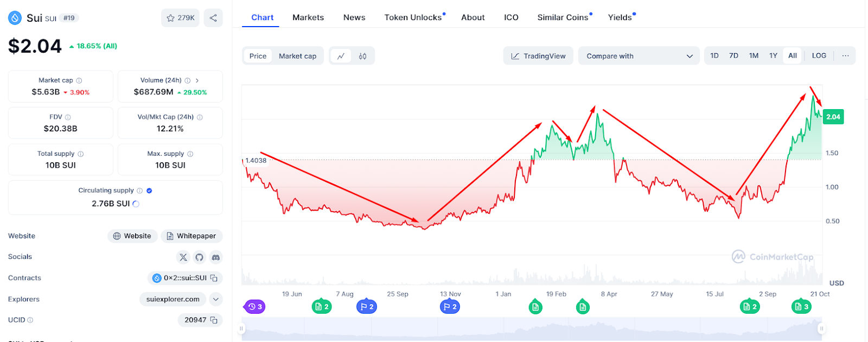Select the Price toggle

(x=258, y=56)
